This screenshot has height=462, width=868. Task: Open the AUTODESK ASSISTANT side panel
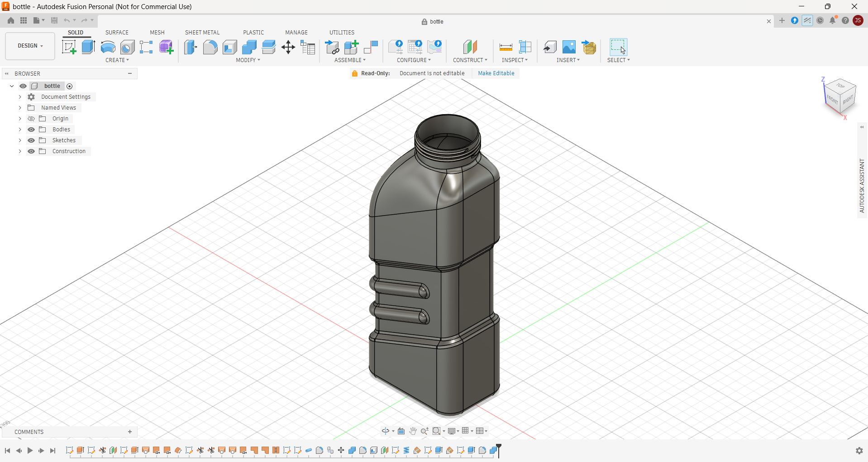pos(862,186)
